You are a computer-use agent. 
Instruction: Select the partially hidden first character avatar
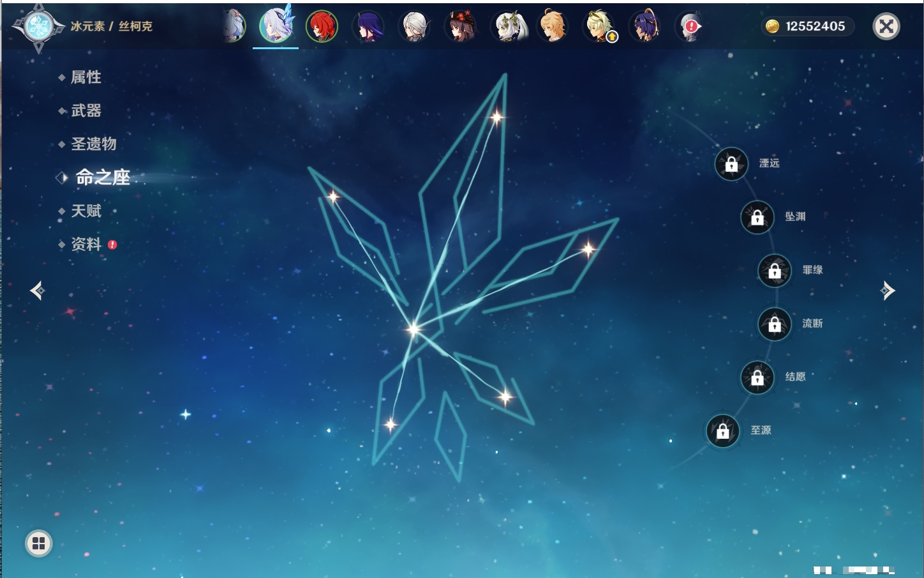pyautogui.click(x=235, y=26)
